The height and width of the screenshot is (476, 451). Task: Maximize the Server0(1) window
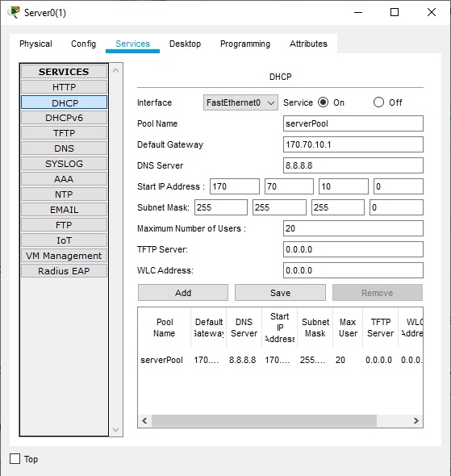[x=395, y=12]
